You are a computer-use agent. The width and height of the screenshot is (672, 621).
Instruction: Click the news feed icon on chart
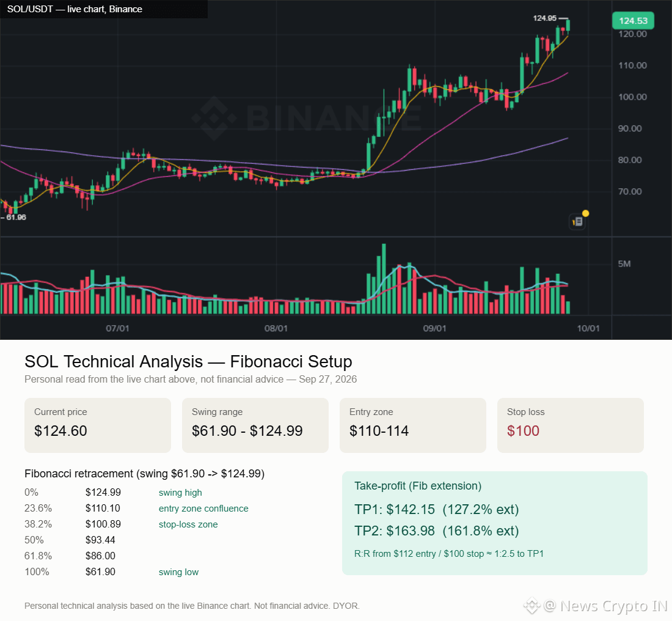click(577, 222)
